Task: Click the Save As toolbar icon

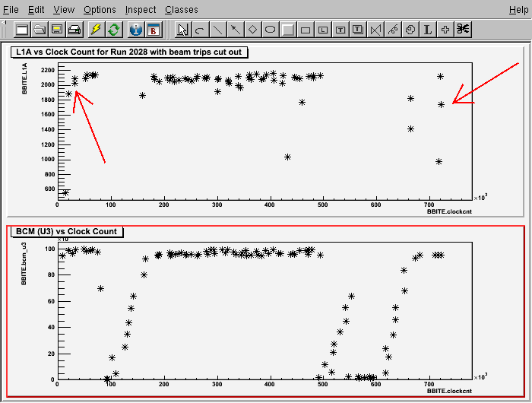Action: 57,30
